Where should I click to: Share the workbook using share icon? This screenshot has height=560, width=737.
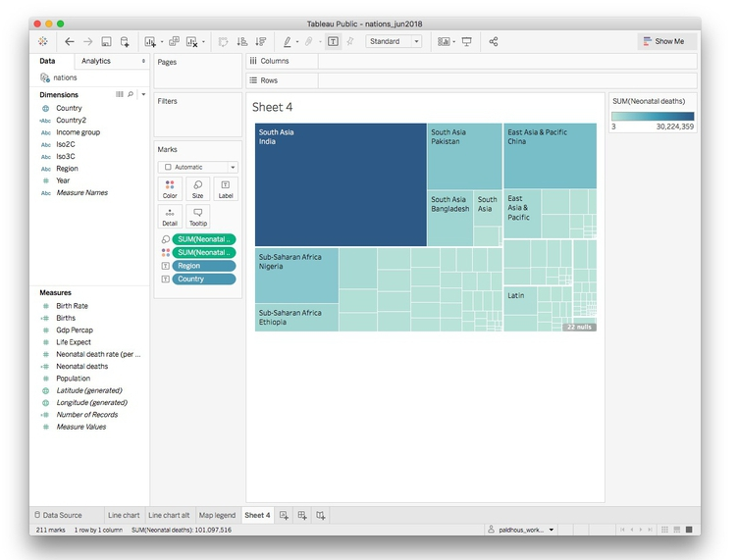493,41
